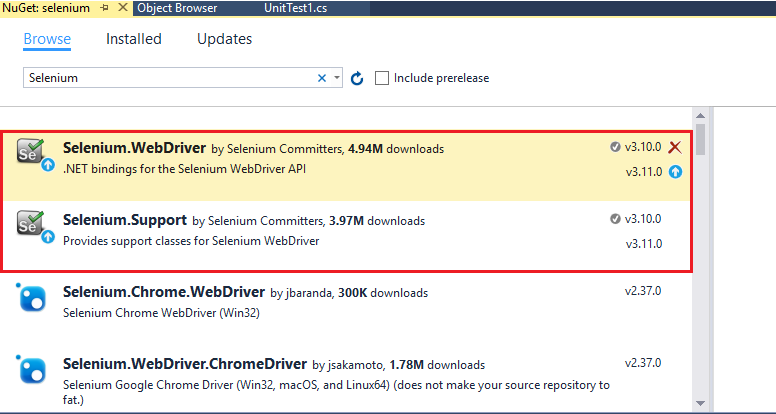This screenshot has height=414, width=776.
Task: Clear the Selenium search text
Action: point(322,78)
